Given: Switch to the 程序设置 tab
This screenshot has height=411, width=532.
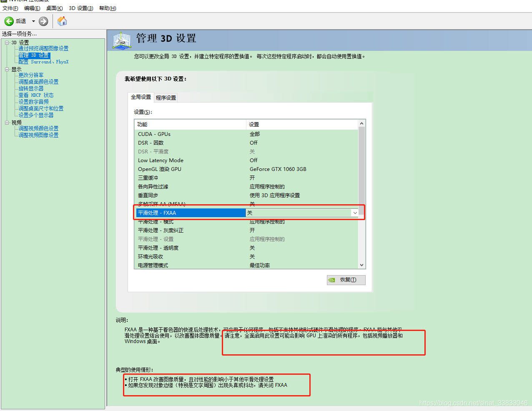Looking at the screenshot, I should pos(166,98).
